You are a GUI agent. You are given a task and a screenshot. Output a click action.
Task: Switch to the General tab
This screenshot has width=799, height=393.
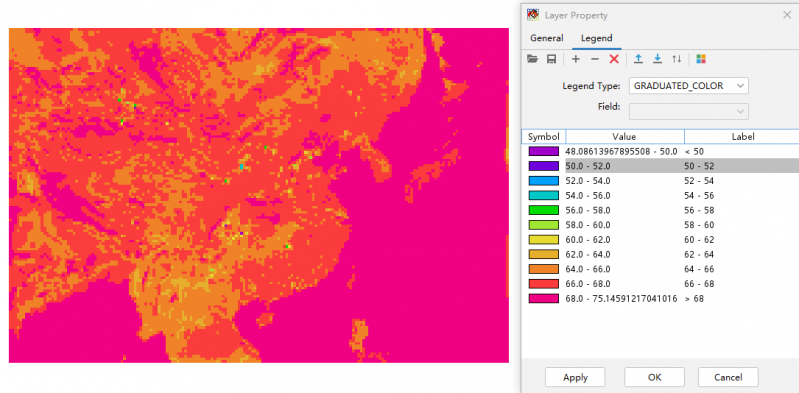pyautogui.click(x=546, y=38)
